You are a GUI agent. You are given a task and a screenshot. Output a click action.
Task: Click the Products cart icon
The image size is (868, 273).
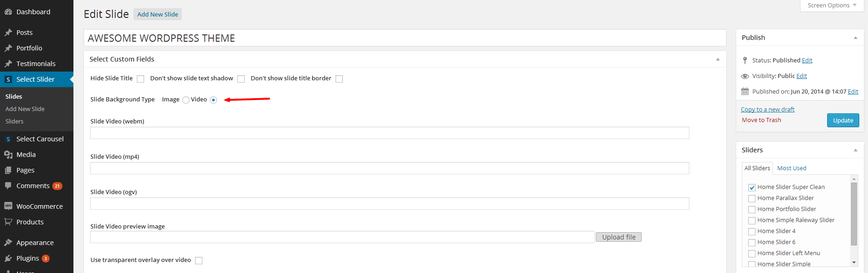point(8,222)
